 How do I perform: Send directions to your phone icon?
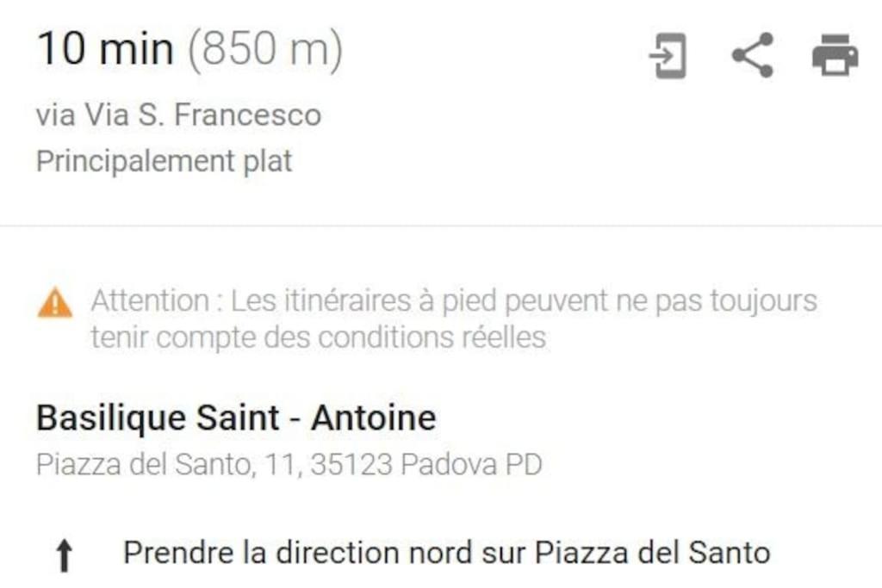click(x=668, y=55)
